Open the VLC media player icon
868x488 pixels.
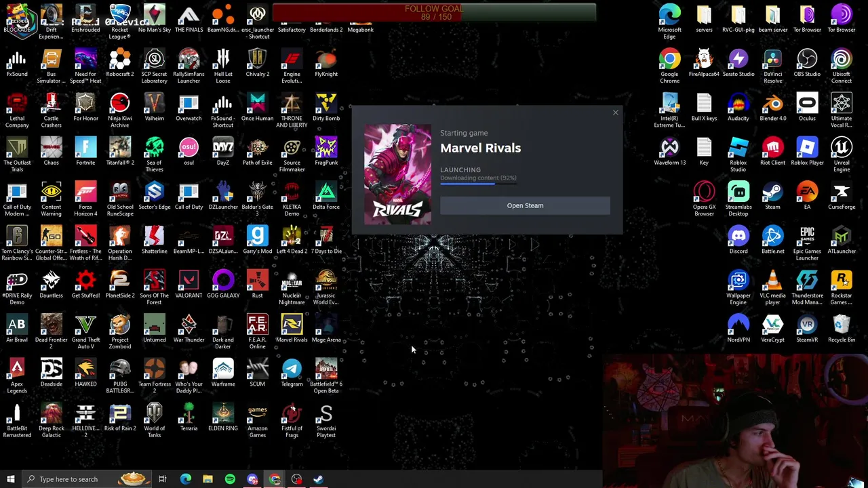[x=772, y=287]
